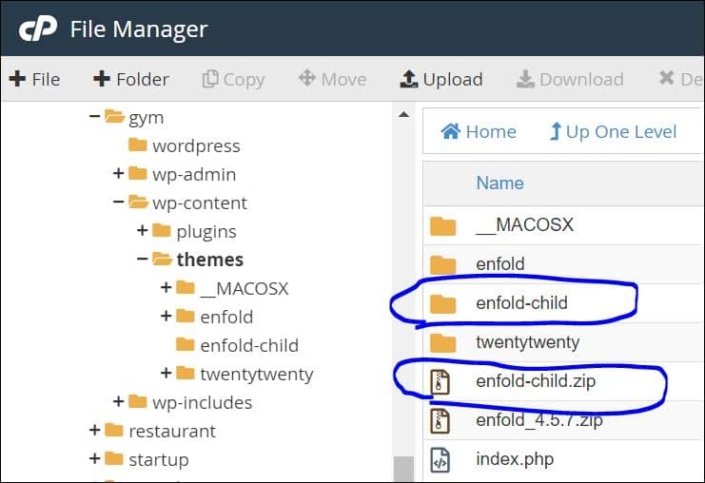Open the Upload dialog
This screenshot has height=483, width=705.
coord(441,79)
